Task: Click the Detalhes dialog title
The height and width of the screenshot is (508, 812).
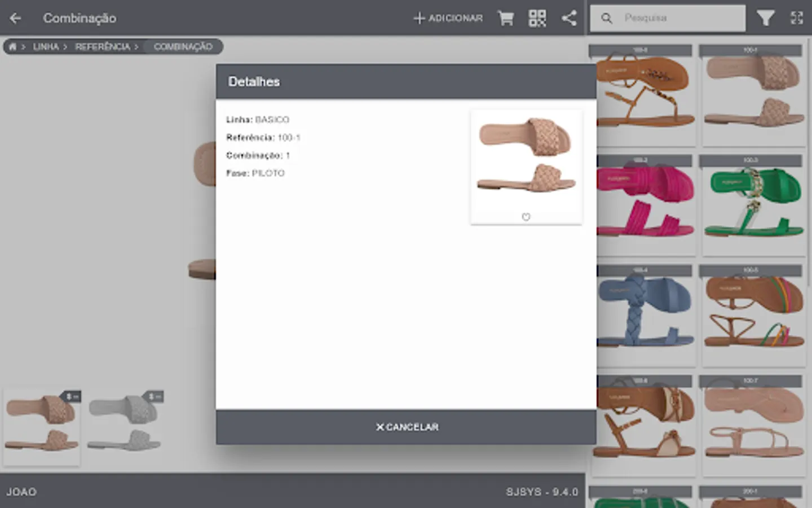Action: coord(254,82)
